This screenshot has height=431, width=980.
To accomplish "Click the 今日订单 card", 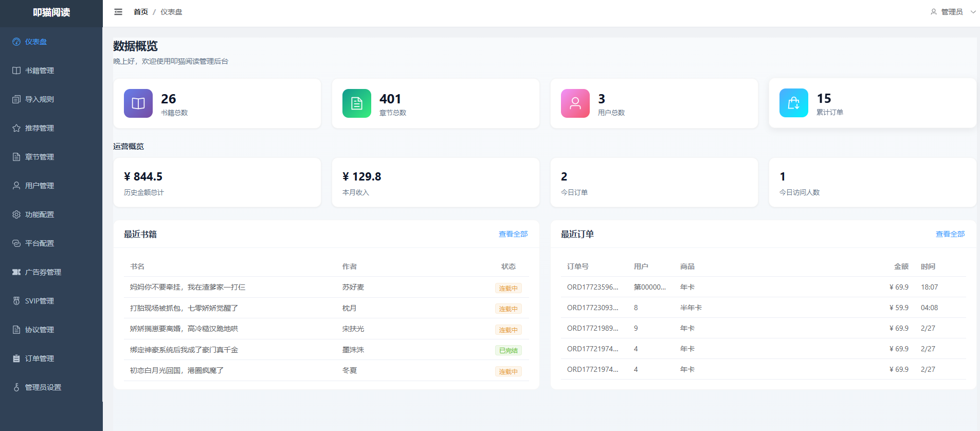I will click(x=654, y=183).
